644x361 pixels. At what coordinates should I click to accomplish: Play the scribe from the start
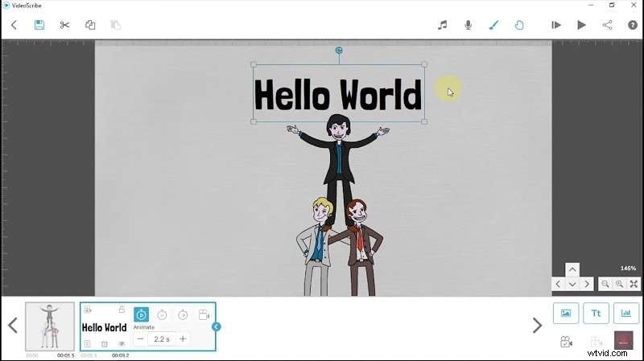[581, 25]
